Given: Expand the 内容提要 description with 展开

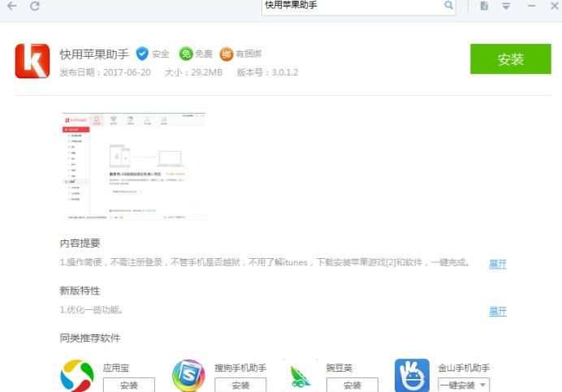Looking at the screenshot, I should [x=498, y=264].
